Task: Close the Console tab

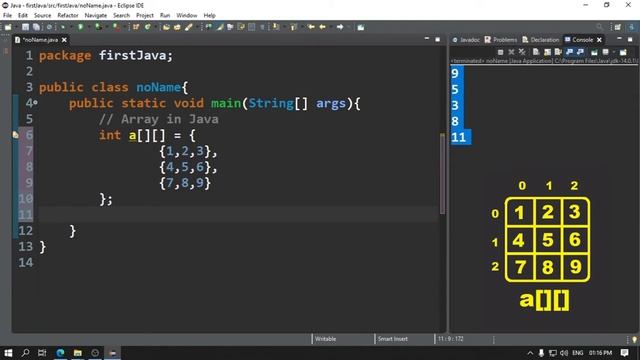Action: click(599, 40)
